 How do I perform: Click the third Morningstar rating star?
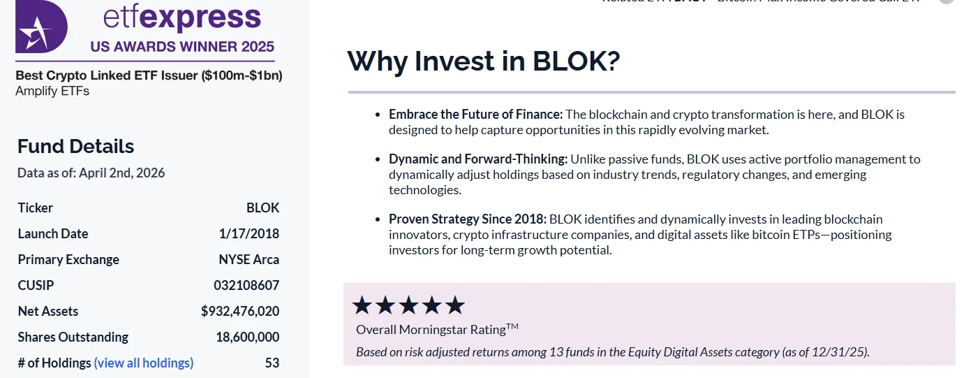click(408, 305)
